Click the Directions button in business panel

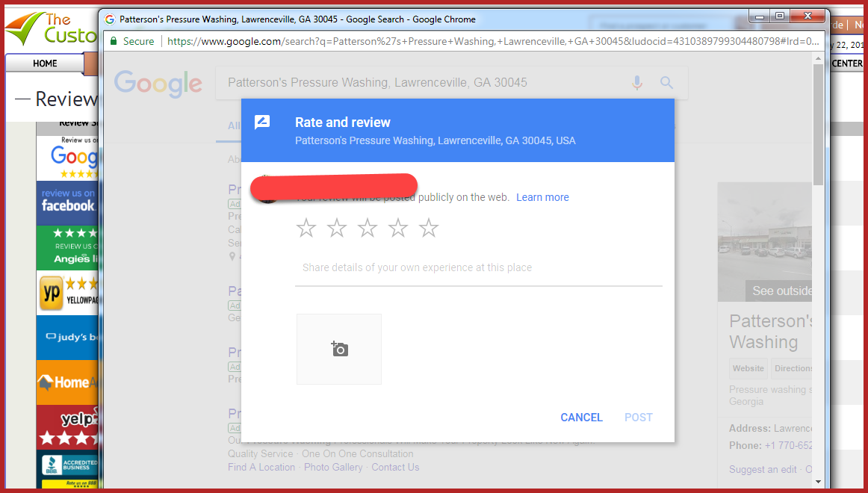pyautogui.click(x=793, y=368)
